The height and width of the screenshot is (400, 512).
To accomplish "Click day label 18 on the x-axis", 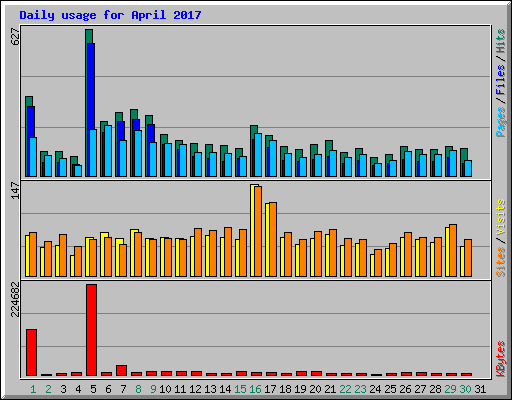I will coord(285,389).
